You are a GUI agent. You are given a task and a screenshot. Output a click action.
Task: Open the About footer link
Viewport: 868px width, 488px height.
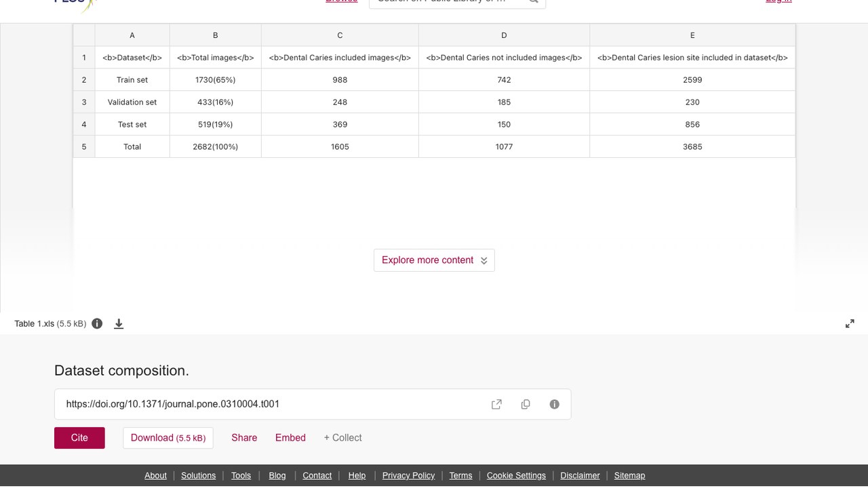coord(155,475)
